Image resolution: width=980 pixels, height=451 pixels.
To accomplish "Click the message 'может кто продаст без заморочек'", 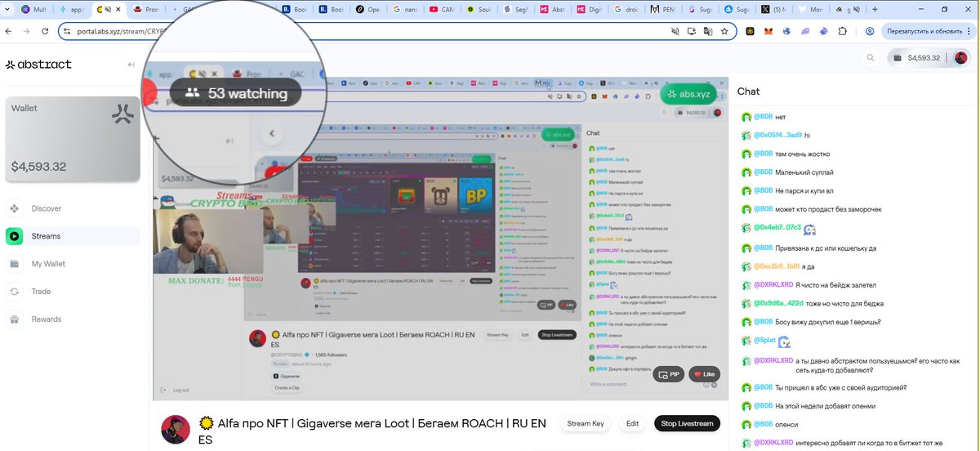I will (x=829, y=210).
